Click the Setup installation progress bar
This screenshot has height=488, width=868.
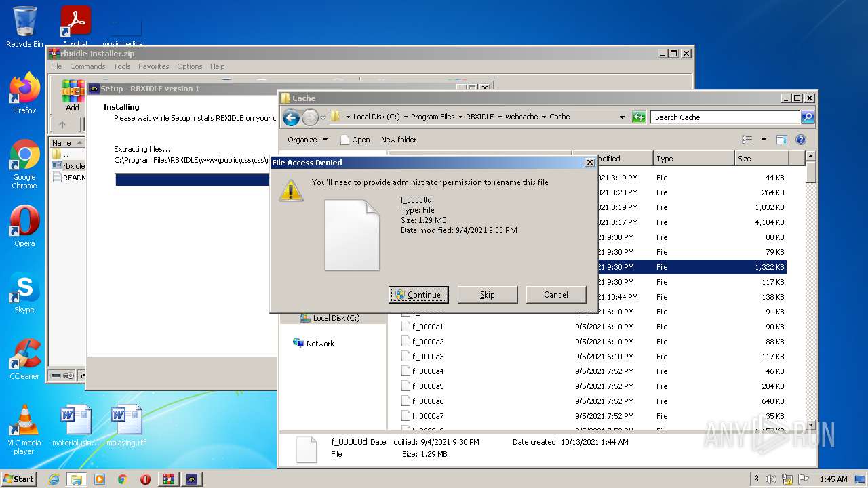point(193,180)
